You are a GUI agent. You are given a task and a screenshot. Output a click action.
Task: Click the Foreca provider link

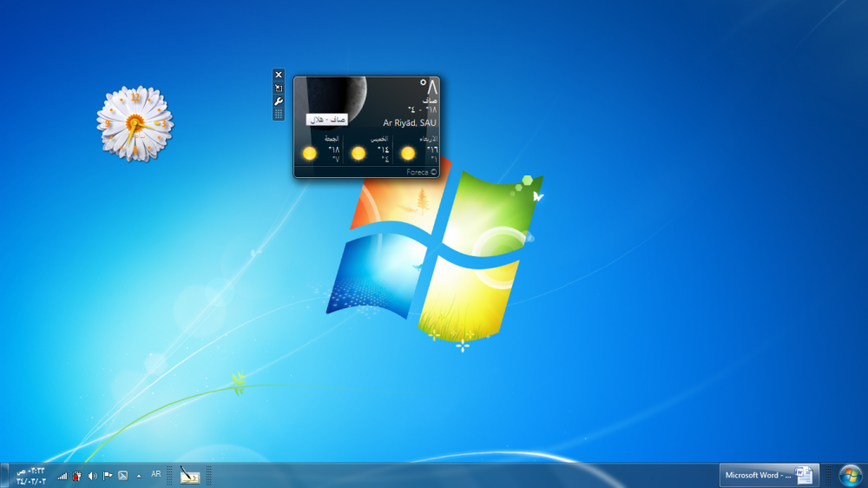coord(421,172)
